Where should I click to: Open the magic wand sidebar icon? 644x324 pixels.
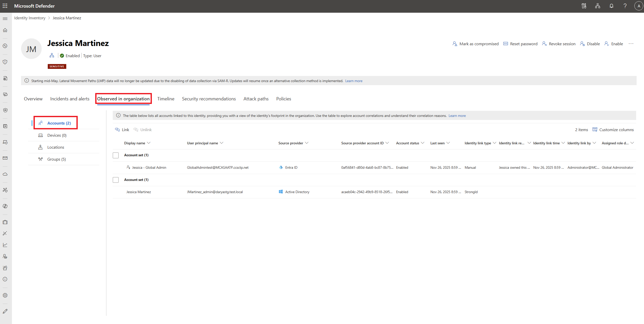click(x=5, y=233)
